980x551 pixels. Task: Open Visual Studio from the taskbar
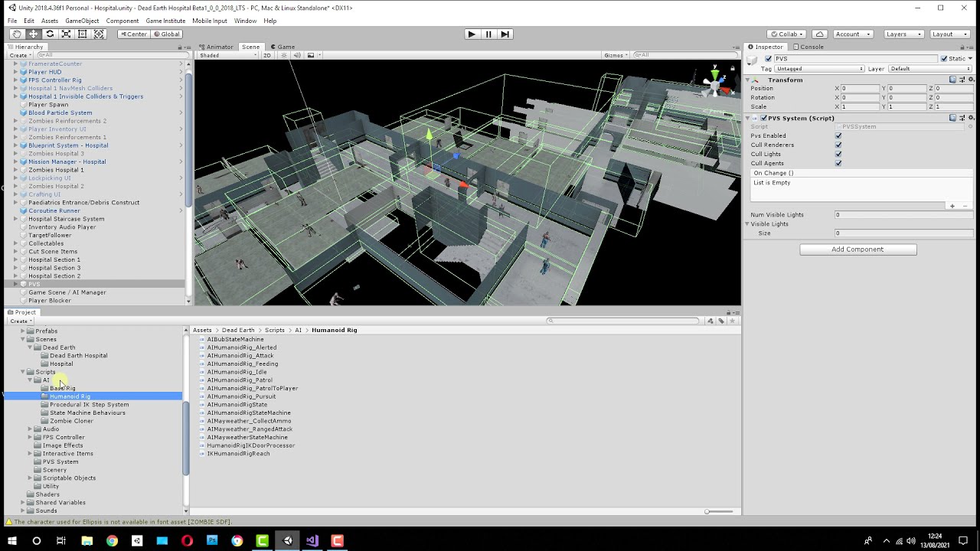312,541
